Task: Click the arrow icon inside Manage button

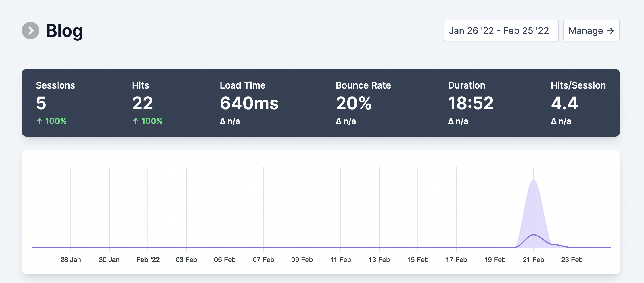Action: tap(611, 30)
